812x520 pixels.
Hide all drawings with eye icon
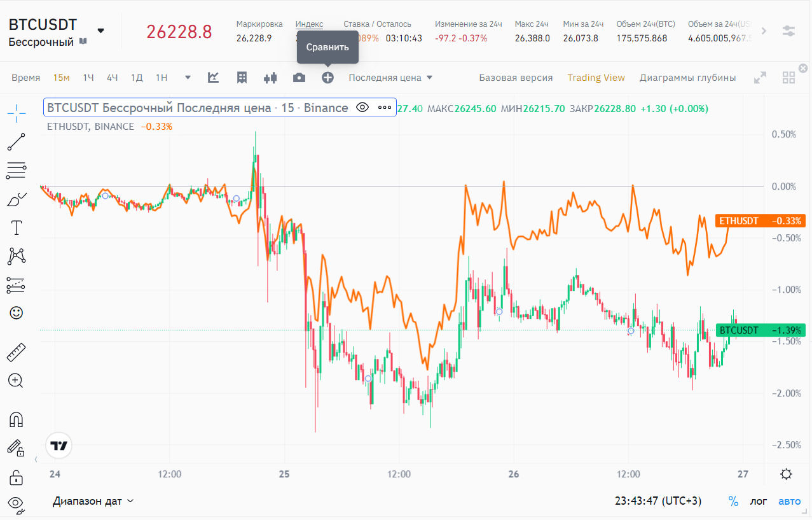pyautogui.click(x=17, y=505)
